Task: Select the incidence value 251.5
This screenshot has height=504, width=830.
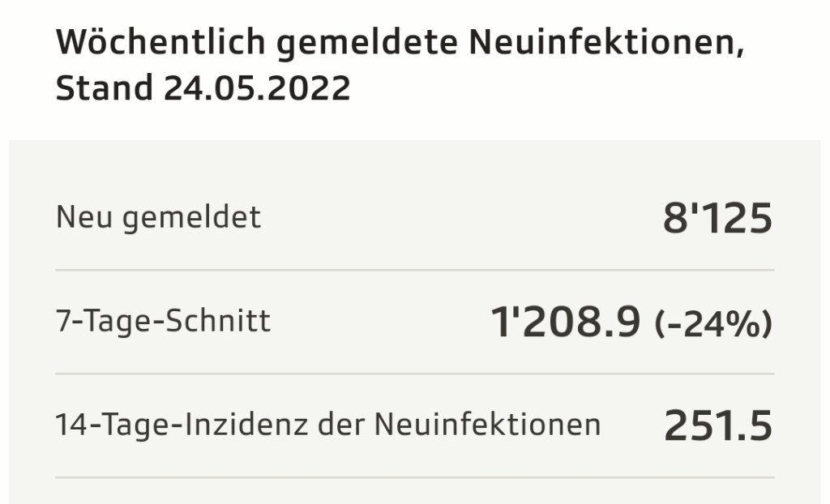Action: coord(717,426)
